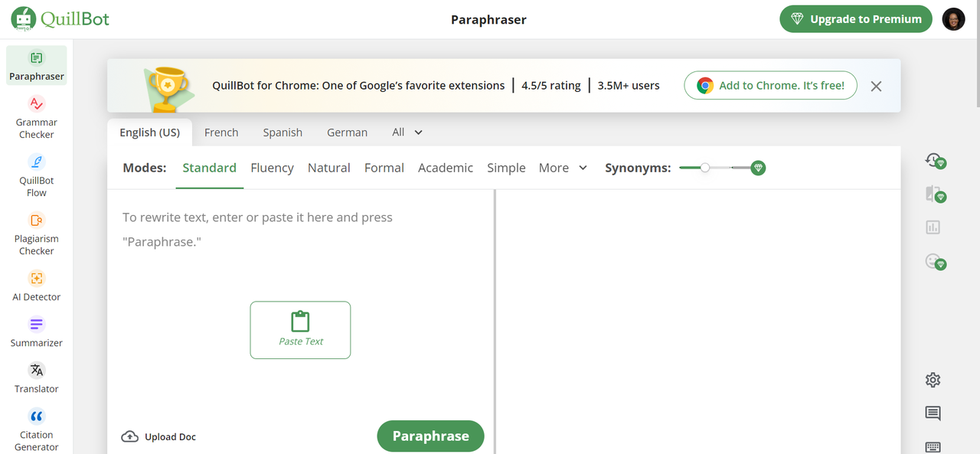
Task: Open the Translator tool
Action: pos(37,377)
